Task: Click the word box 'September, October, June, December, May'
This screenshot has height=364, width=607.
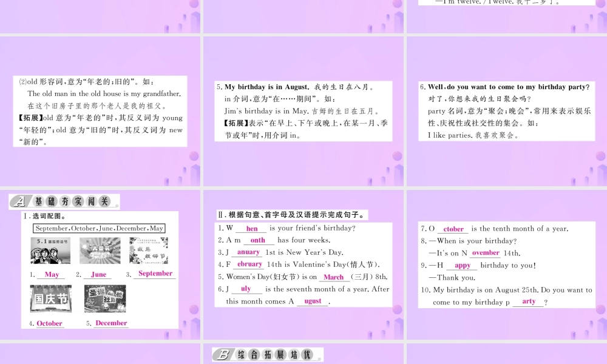Action: pyautogui.click(x=99, y=228)
